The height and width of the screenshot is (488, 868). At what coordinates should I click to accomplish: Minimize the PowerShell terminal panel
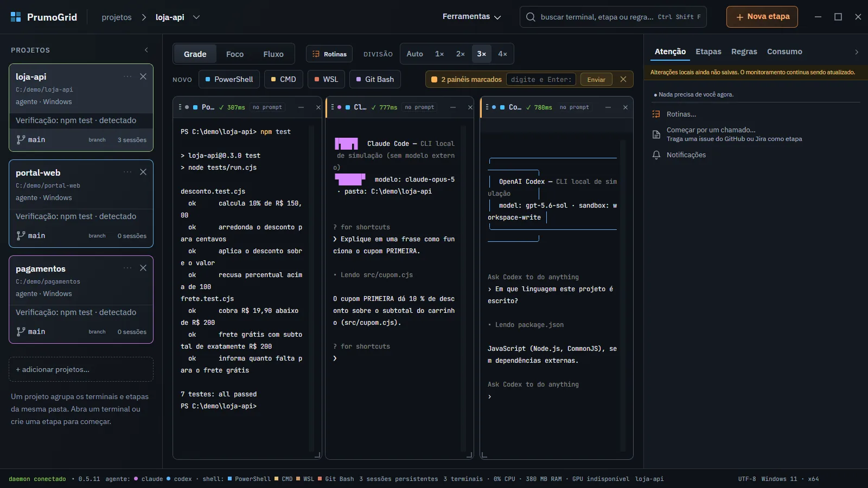[301, 107]
